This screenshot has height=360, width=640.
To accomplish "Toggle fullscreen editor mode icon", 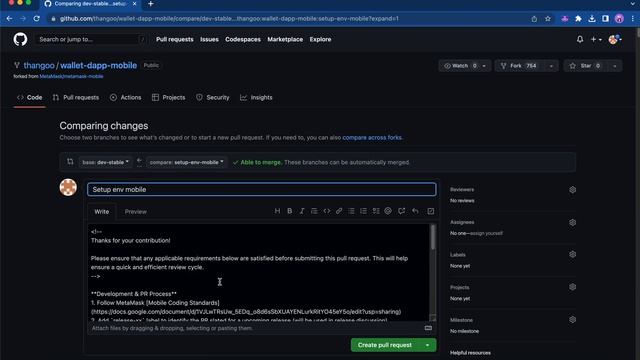I will point(431,211).
